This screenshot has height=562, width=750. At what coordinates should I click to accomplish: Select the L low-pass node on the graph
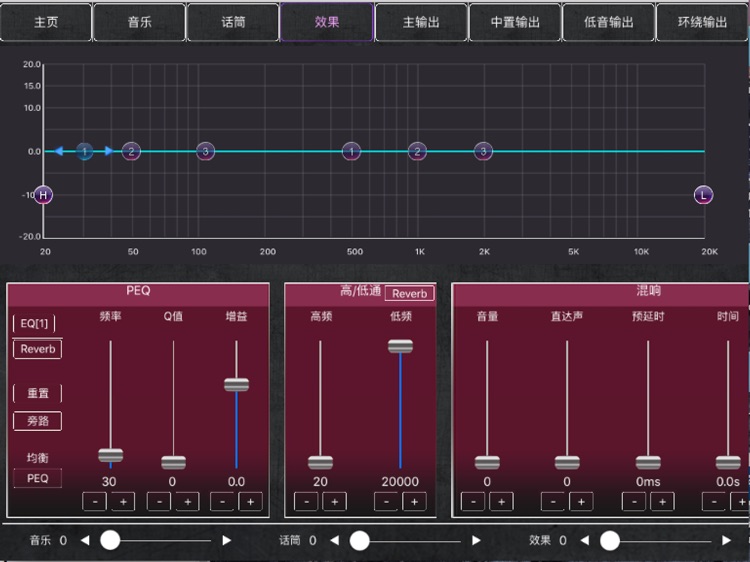(703, 195)
